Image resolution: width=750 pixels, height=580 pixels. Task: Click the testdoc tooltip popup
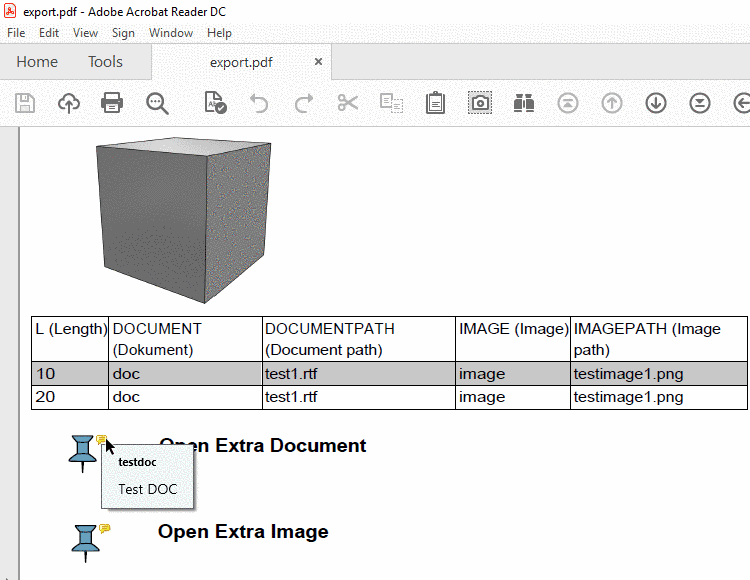pyautogui.click(x=147, y=476)
